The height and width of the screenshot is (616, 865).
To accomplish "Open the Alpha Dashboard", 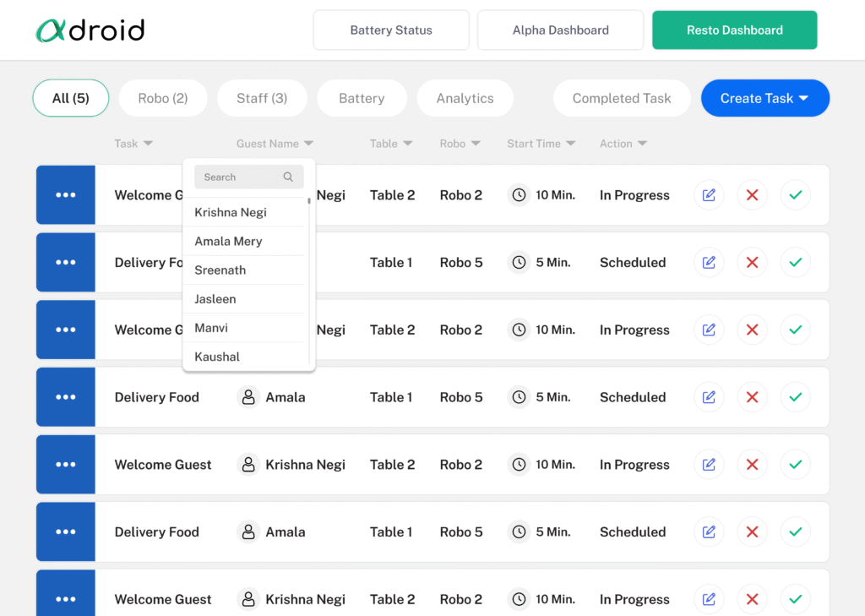I will tap(560, 30).
